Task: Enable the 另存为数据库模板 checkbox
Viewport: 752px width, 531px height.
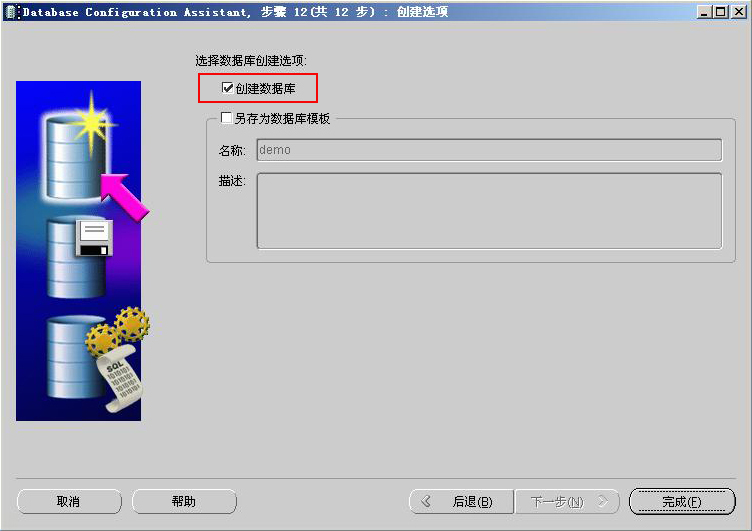Action: click(x=226, y=118)
